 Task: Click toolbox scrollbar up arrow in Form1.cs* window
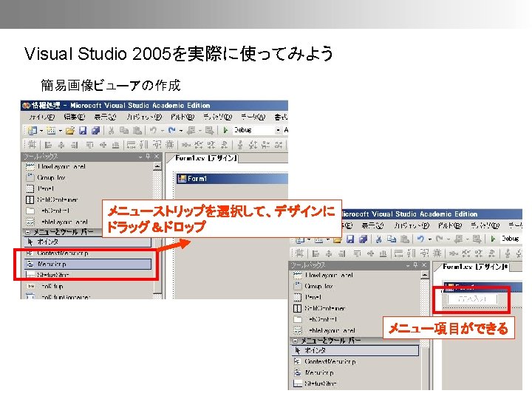point(424,275)
